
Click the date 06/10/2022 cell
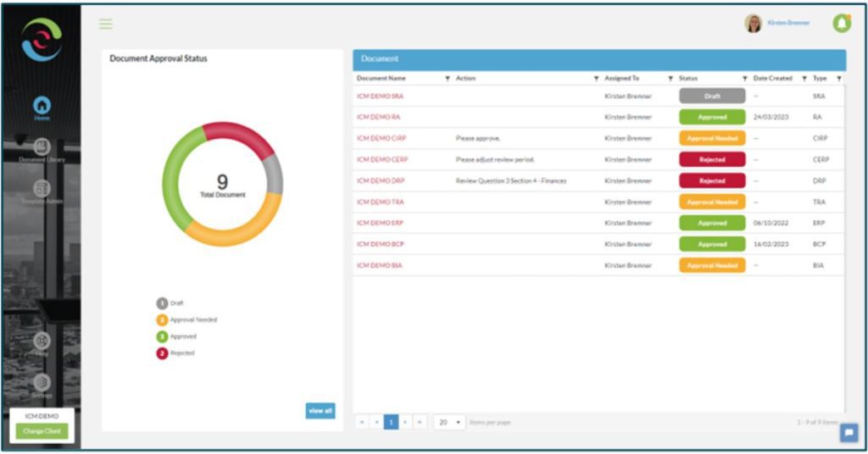(771, 223)
